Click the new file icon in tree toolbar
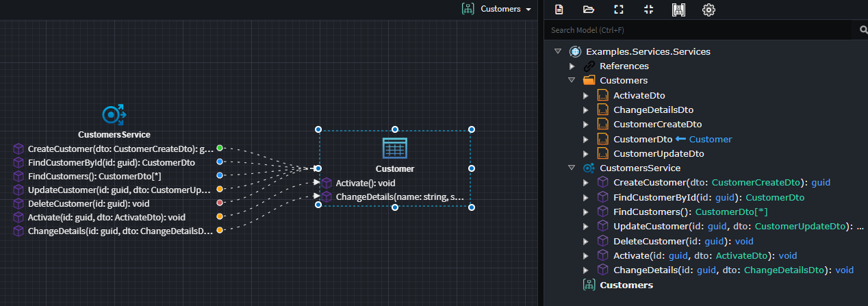Viewport: 868px width, 306px height. coord(559,10)
